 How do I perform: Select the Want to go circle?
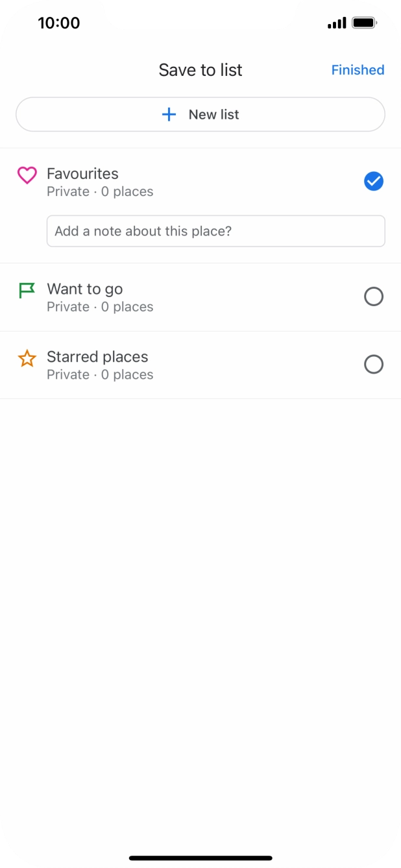point(374,297)
